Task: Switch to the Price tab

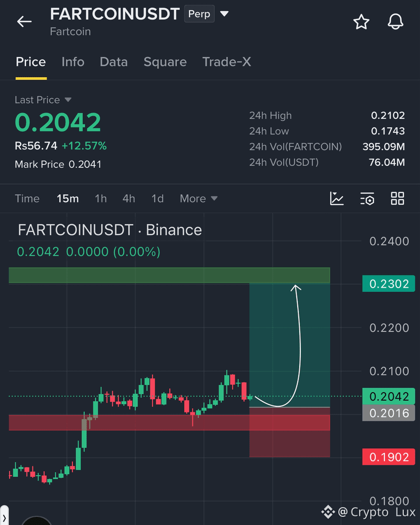Action: click(x=31, y=62)
